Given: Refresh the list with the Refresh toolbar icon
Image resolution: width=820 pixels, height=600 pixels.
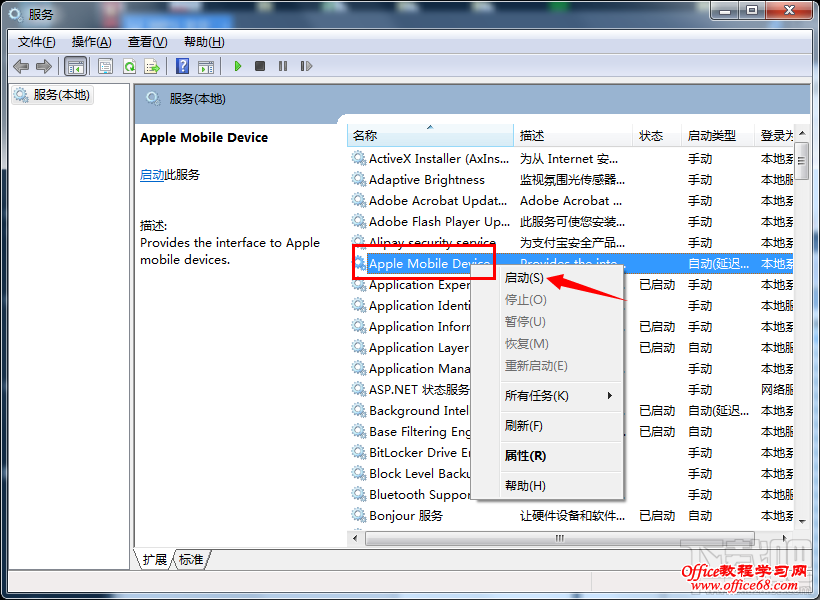Looking at the screenshot, I should (x=128, y=66).
